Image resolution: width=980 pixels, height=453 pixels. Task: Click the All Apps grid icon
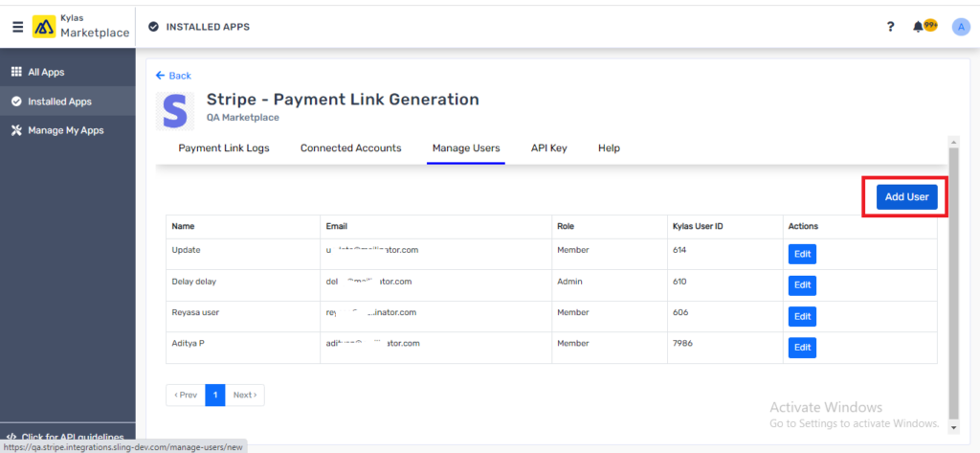pos(17,72)
